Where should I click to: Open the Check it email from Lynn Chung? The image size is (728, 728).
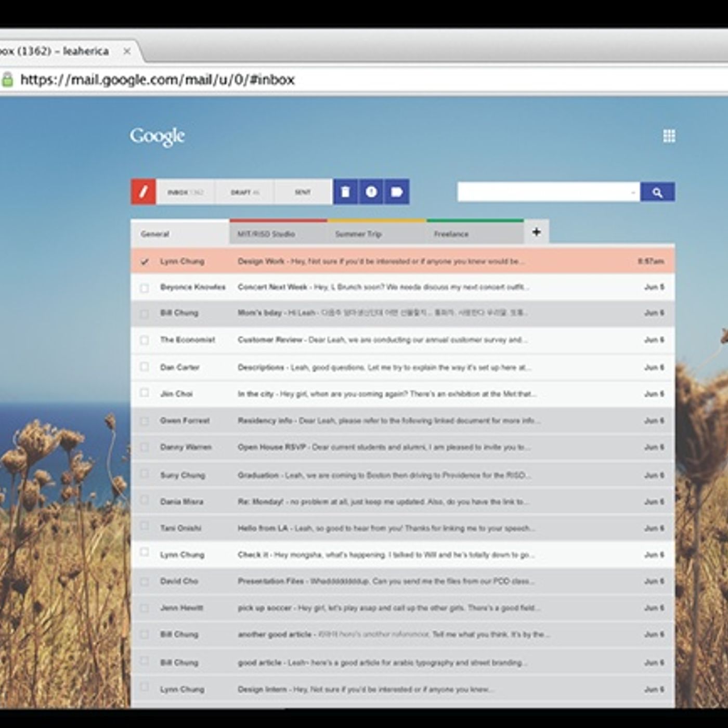(x=403, y=554)
